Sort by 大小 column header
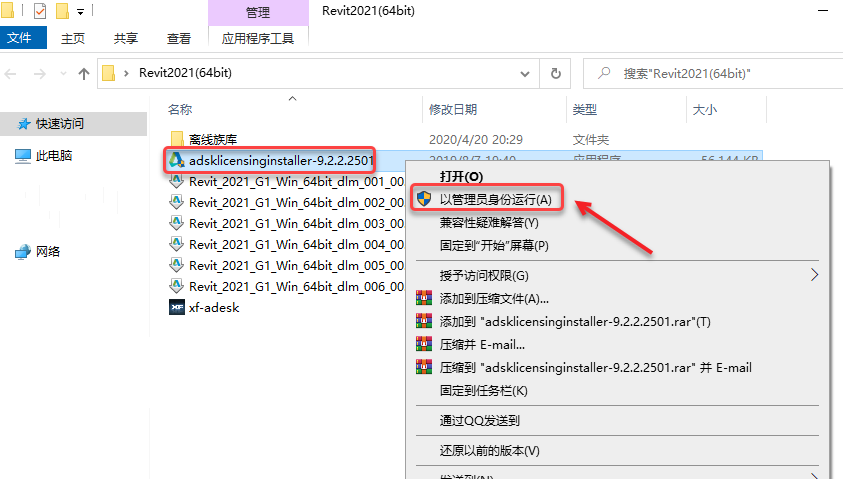This screenshot has height=479, width=843. [x=704, y=110]
